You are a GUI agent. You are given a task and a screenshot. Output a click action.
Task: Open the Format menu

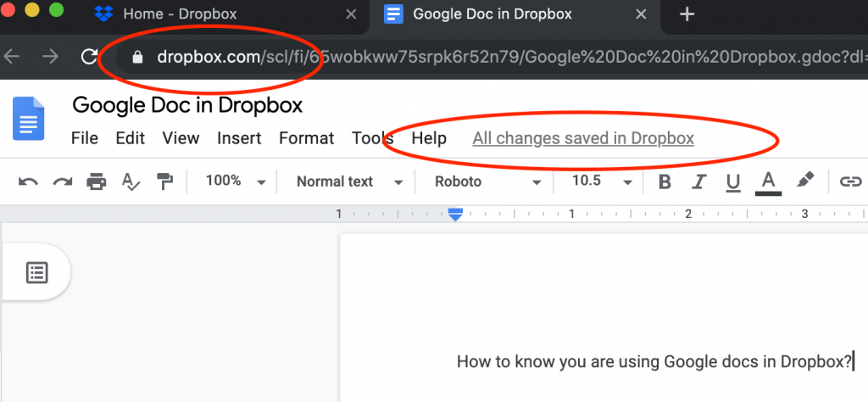(307, 138)
